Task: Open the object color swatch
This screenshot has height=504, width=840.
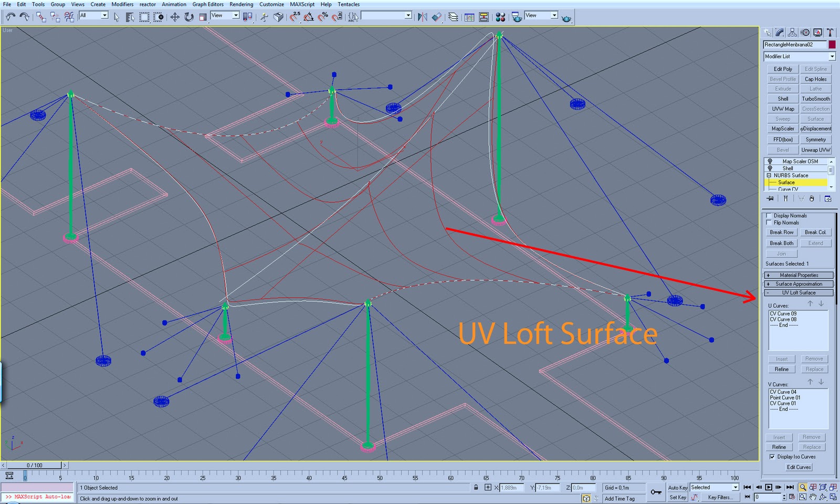Action: coord(832,45)
